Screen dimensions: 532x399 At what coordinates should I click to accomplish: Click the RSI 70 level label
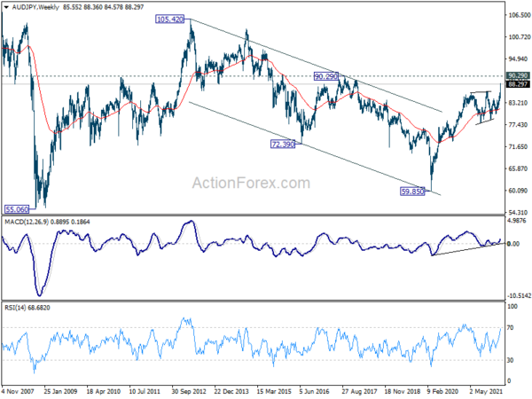tap(511, 328)
